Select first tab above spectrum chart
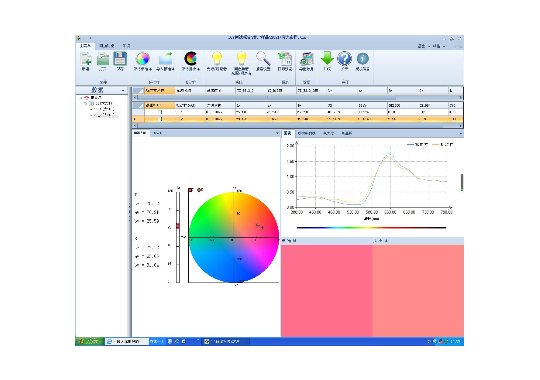The height and width of the screenshot is (380, 540). pos(288,133)
